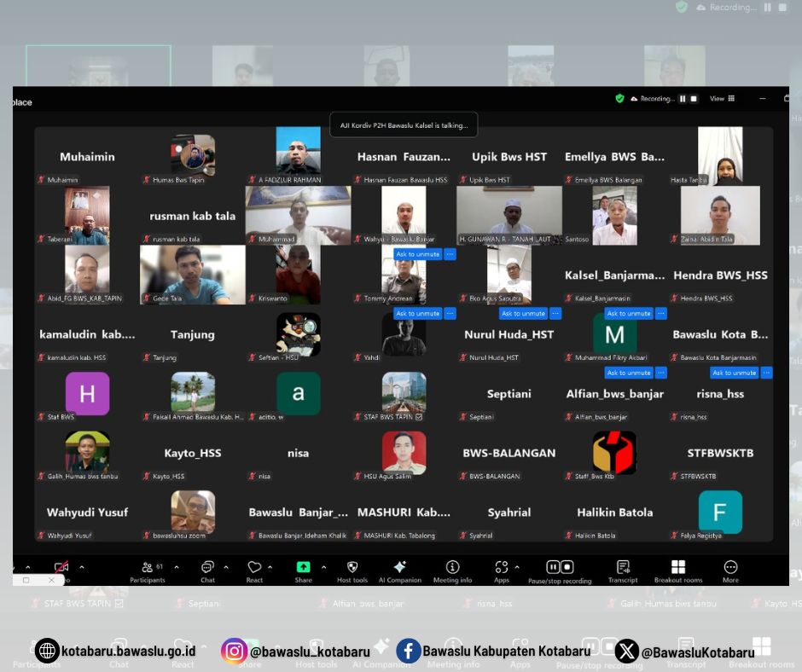Select the Gede Tala video tile
The width and height of the screenshot is (802, 672).
tap(193, 275)
